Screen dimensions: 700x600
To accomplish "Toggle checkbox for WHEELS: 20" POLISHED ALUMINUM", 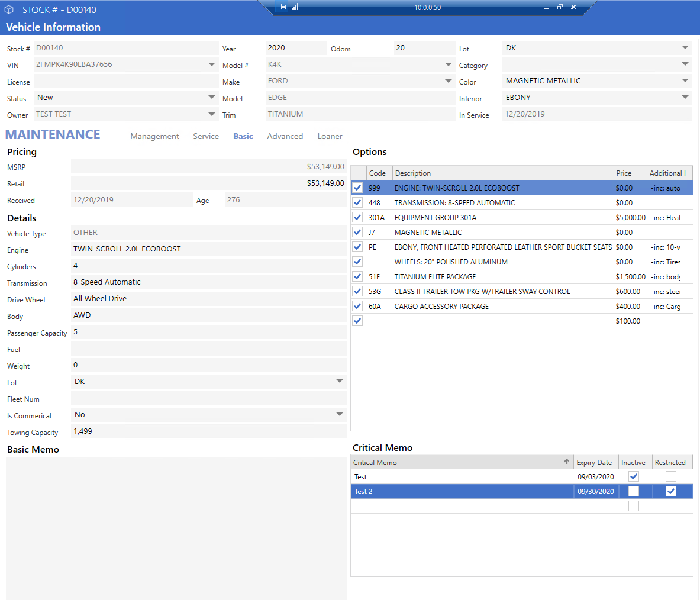I will point(357,262).
